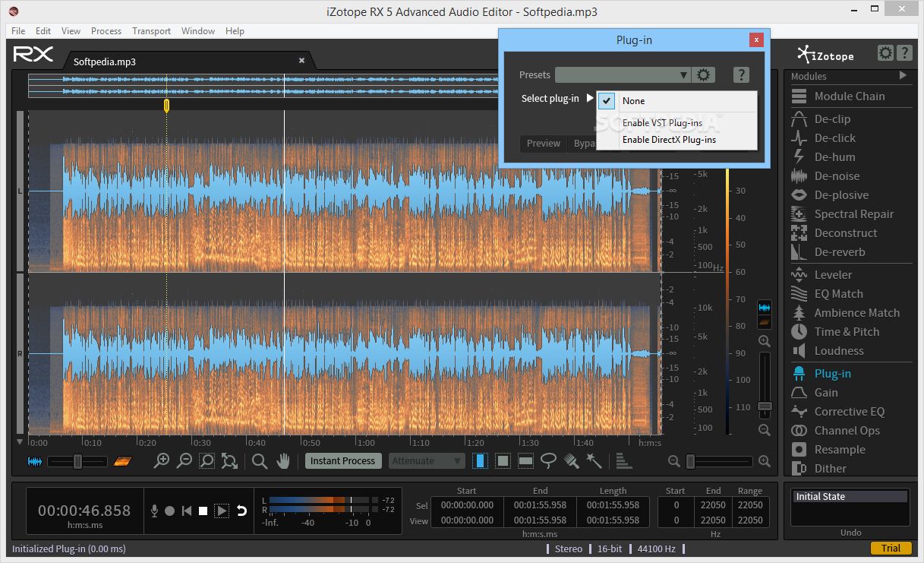
Task: Select the zoom tool magnifier
Action: (x=260, y=460)
